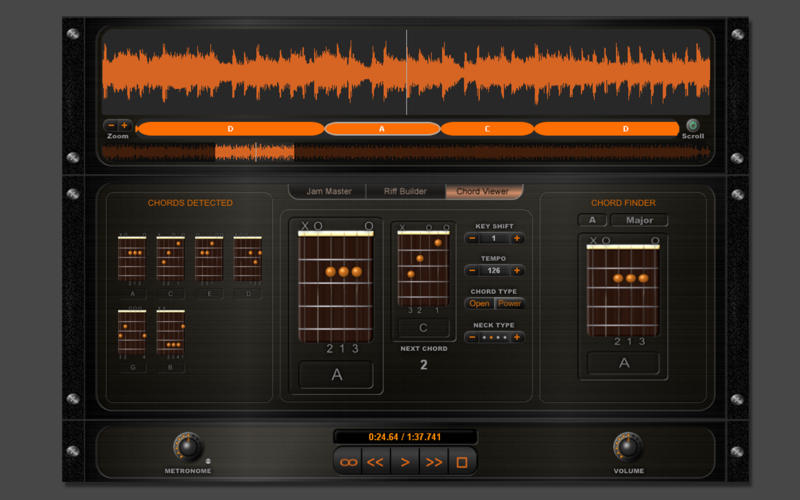Open Chord Finder root note A selector

coord(592,220)
